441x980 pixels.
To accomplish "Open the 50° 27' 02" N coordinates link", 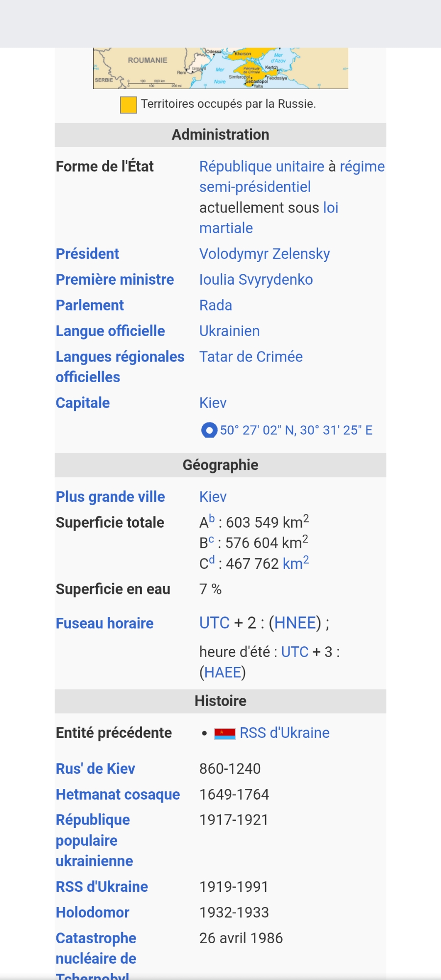I will tap(296, 430).
